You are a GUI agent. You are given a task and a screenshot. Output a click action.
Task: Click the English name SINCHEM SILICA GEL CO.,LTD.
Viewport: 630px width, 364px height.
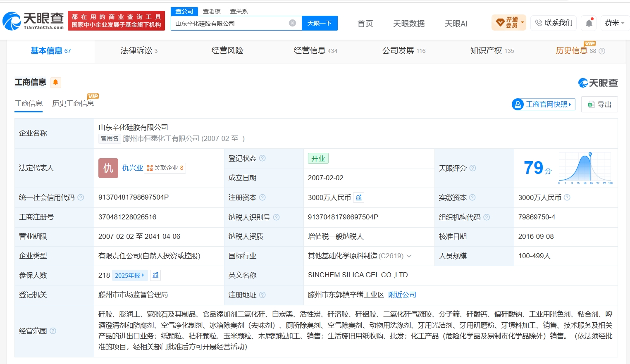tap(359, 275)
